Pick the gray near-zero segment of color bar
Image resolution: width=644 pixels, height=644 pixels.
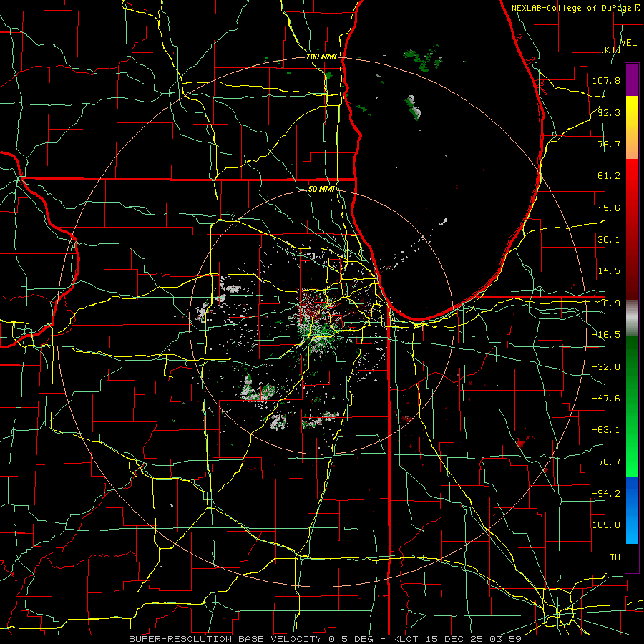pyautogui.click(x=632, y=318)
